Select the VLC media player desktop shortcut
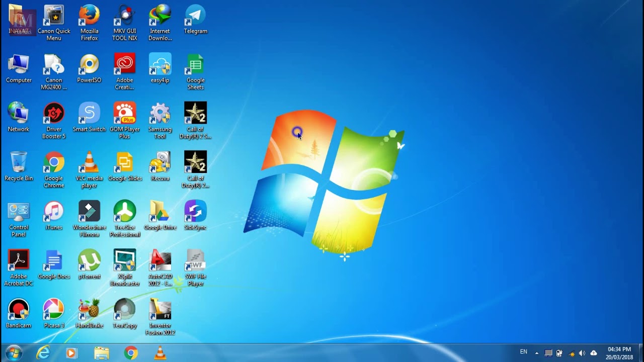The image size is (644, 362). coord(89,170)
